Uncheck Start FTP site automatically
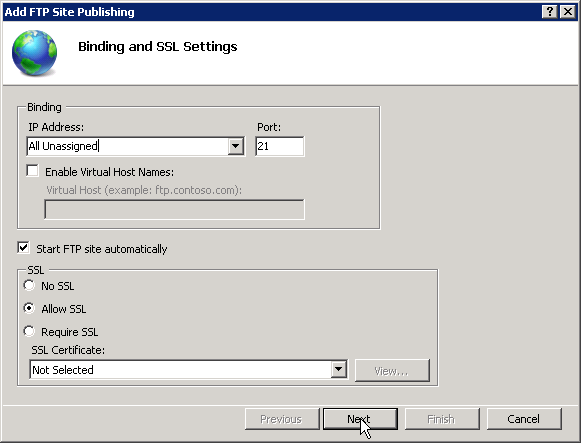This screenshot has width=581, height=443. [23, 248]
